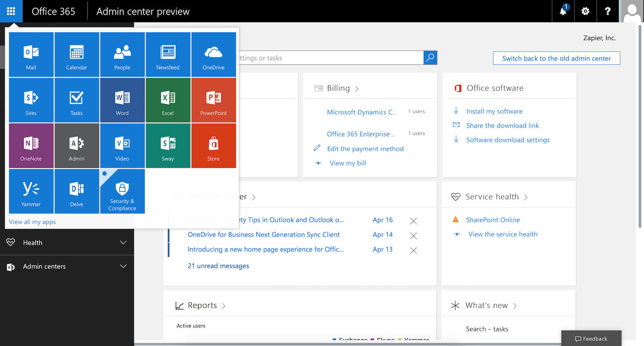The height and width of the screenshot is (346, 644).
Task: Dismiss the OneDrive Sync Client message
Action: pos(413,236)
